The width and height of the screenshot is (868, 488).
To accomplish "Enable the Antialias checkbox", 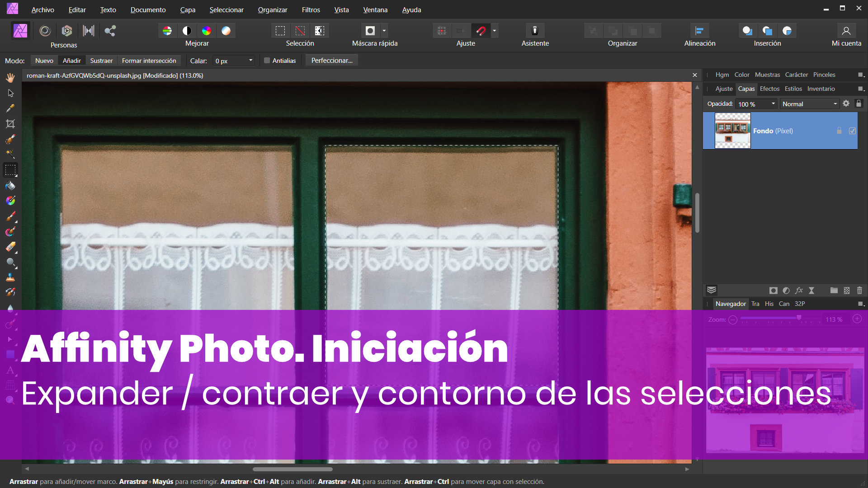I will (267, 61).
